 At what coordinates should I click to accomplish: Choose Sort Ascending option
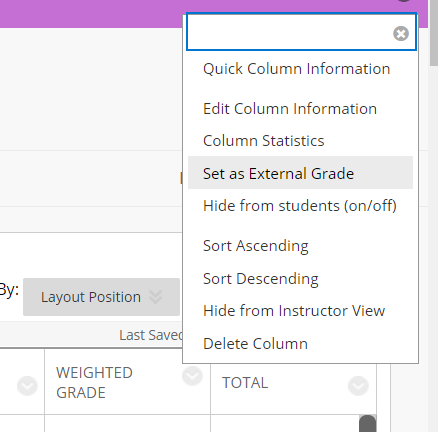click(x=256, y=246)
